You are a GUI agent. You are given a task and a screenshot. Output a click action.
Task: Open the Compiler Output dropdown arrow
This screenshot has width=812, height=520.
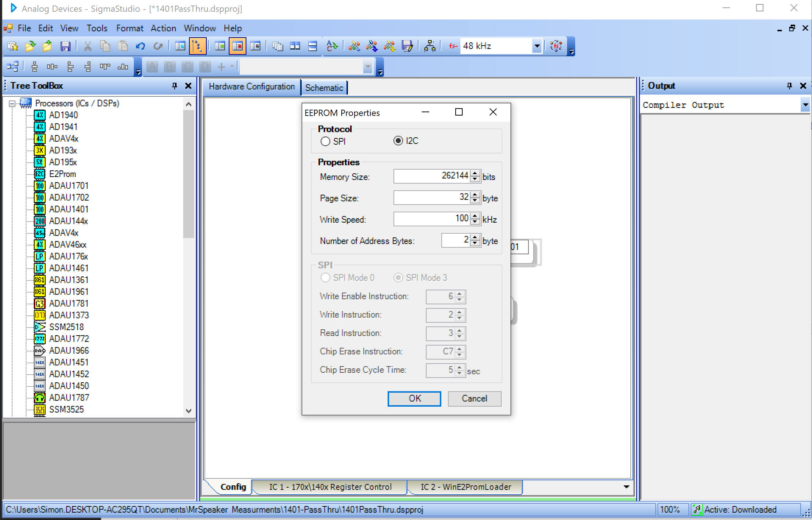[x=805, y=105]
